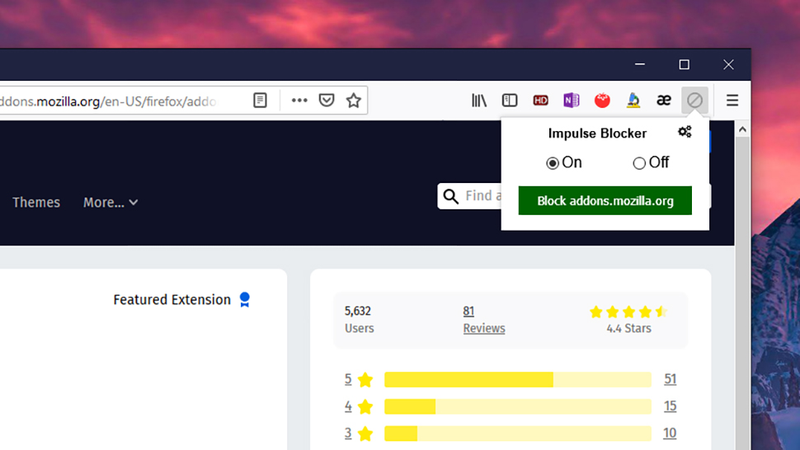
Task: Click the address bar URL
Action: click(107, 101)
